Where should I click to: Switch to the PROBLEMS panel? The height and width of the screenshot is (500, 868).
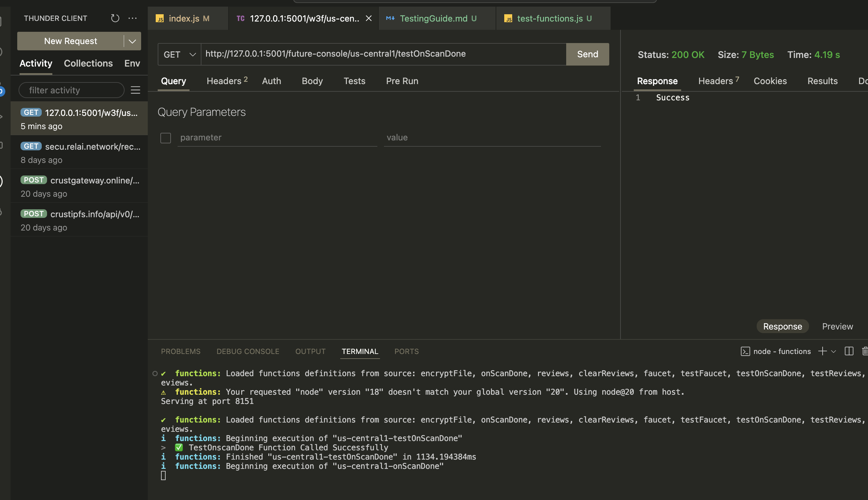181,351
